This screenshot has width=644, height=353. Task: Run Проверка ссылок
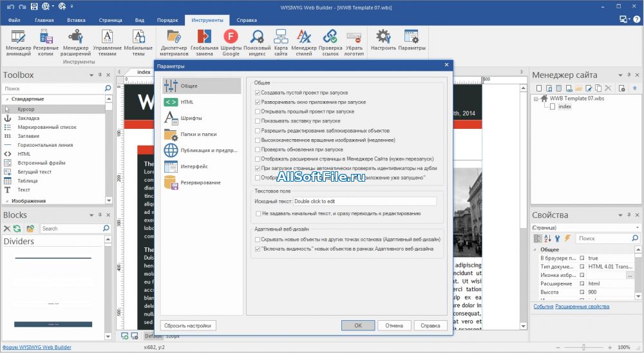(x=330, y=43)
